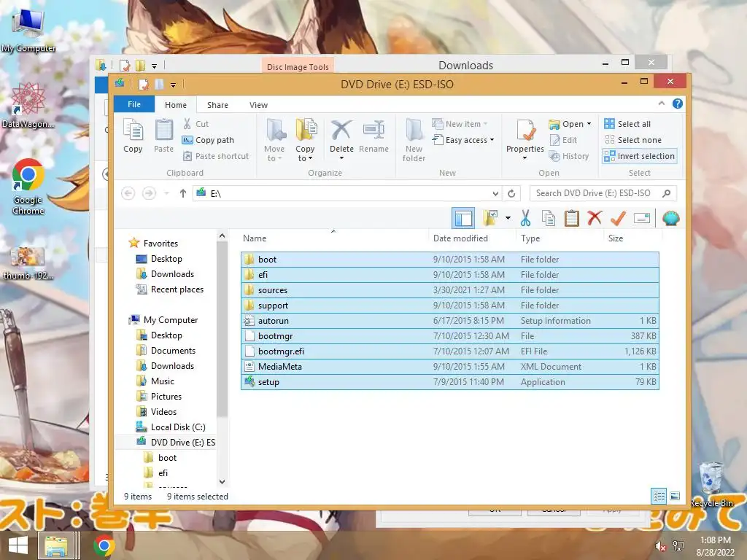The image size is (747, 560).
Task: Click Invert selection in the ribbon
Action: (x=639, y=156)
